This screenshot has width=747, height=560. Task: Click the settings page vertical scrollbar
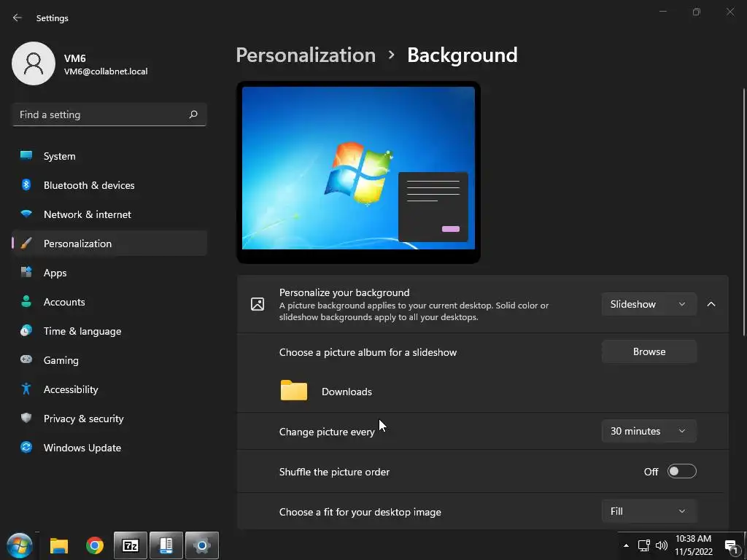pyautogui.click(x=744, y=213)
